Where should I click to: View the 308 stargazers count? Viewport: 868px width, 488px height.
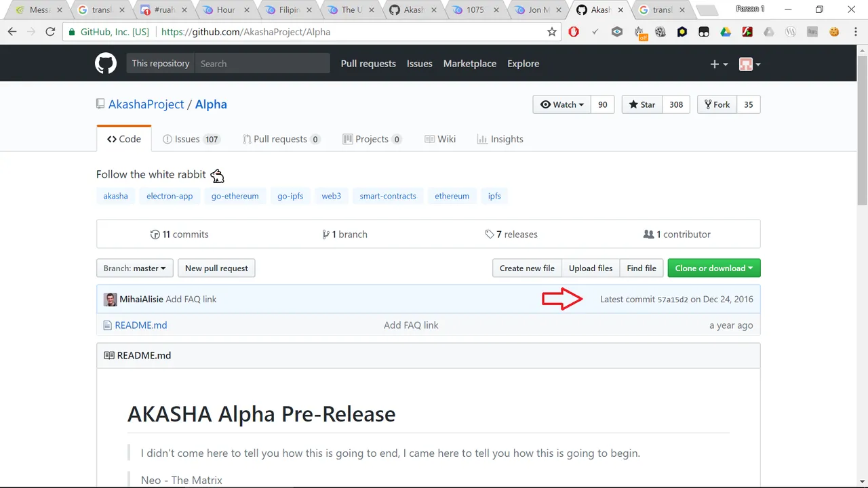tap(676, 104)
